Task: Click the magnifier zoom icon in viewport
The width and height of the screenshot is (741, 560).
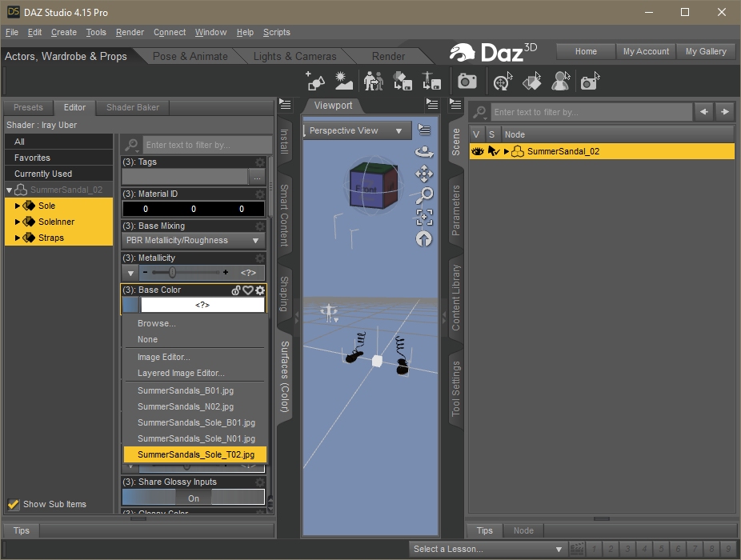Action: point(424,194)
